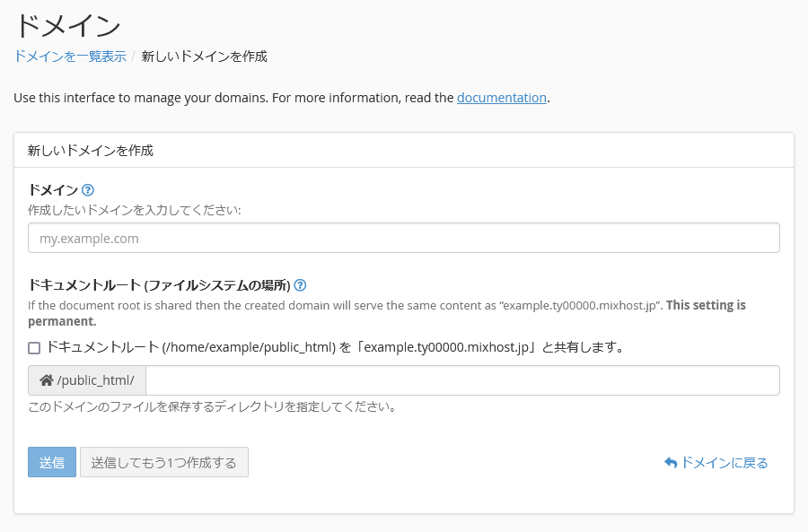Go back via ドメインに戻る link

click(716, 463)
